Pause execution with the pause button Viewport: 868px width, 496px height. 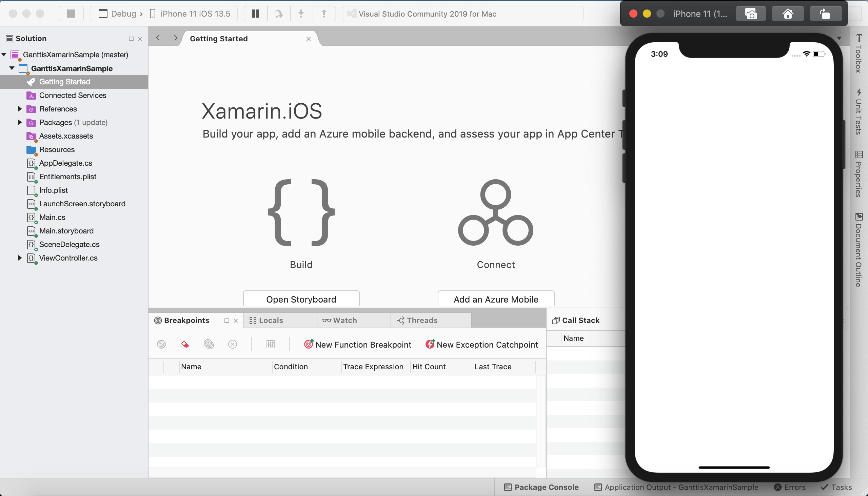(x=255, y=14)
